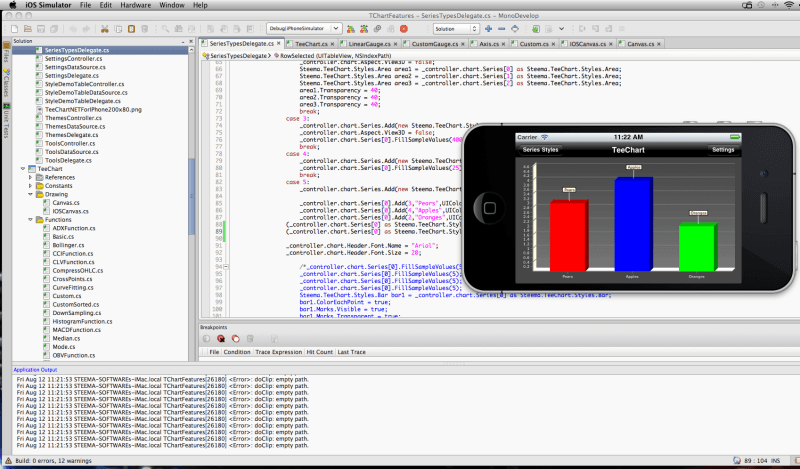Click the Toggle breakpoint red circle icon
Screen dimensions: 800x469
click(x=235, y=338)
